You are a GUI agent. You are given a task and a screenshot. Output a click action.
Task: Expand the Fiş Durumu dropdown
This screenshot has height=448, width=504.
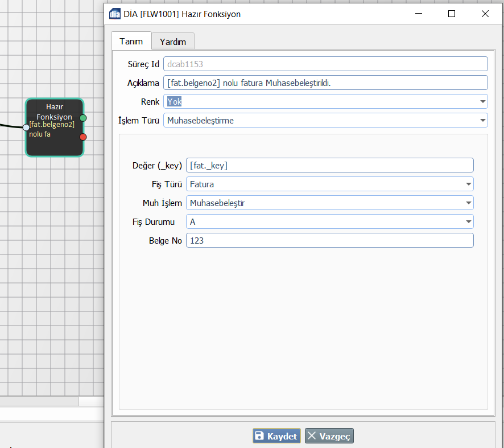[468, 222]
